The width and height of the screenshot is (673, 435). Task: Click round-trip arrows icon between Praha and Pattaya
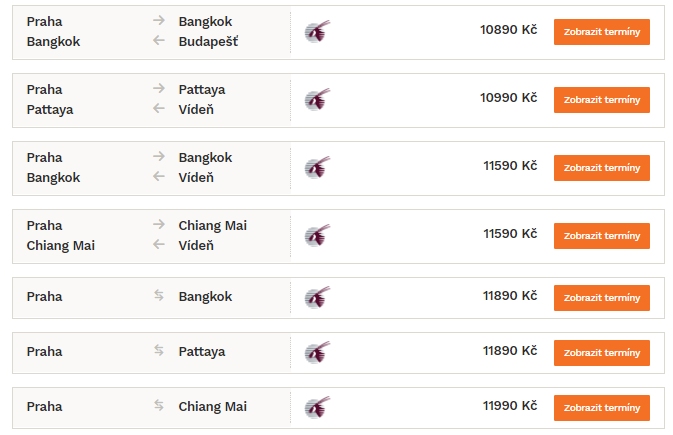(x=159, y=350)
